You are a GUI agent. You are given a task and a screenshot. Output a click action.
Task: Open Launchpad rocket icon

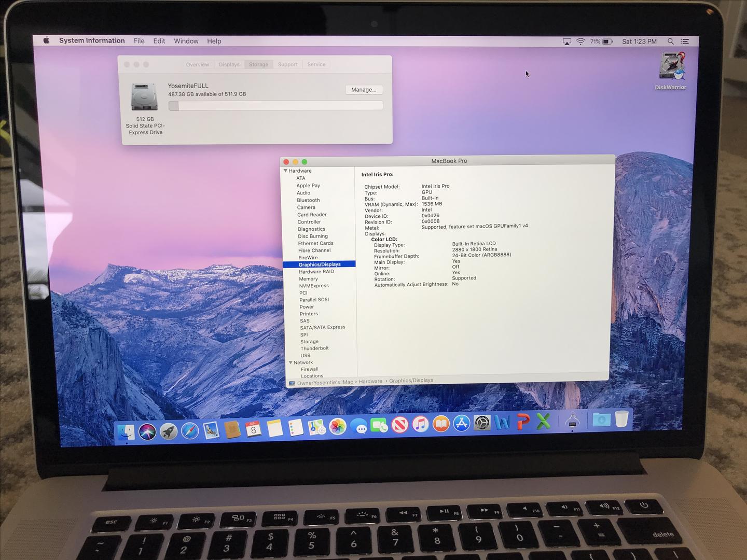tap(168, 431)
